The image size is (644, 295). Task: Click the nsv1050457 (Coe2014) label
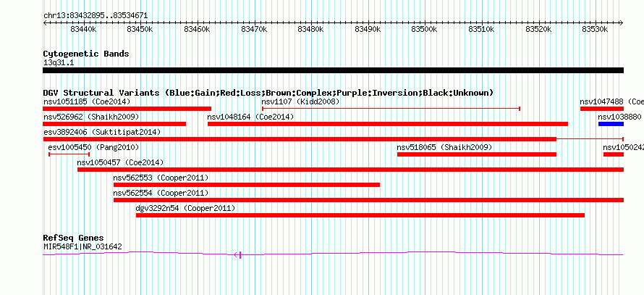[x=120, y=162]
